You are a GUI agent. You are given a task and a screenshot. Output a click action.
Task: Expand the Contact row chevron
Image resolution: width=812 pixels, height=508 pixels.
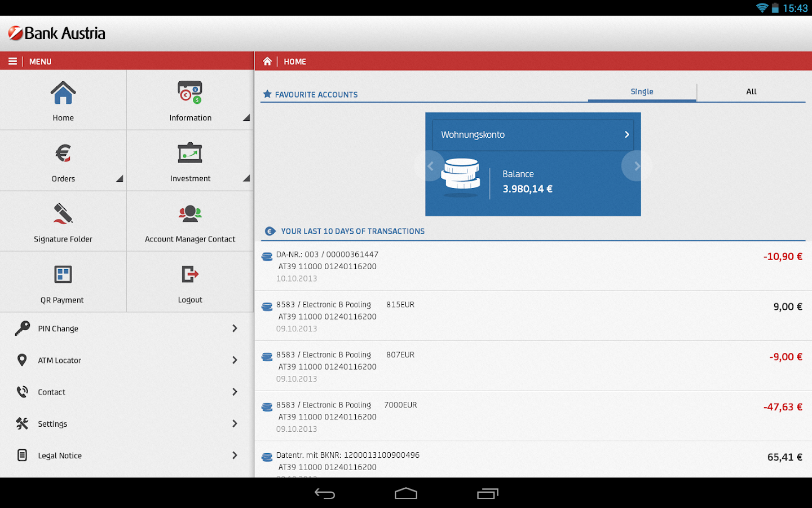pyautogui.click(x=235, y=392)
